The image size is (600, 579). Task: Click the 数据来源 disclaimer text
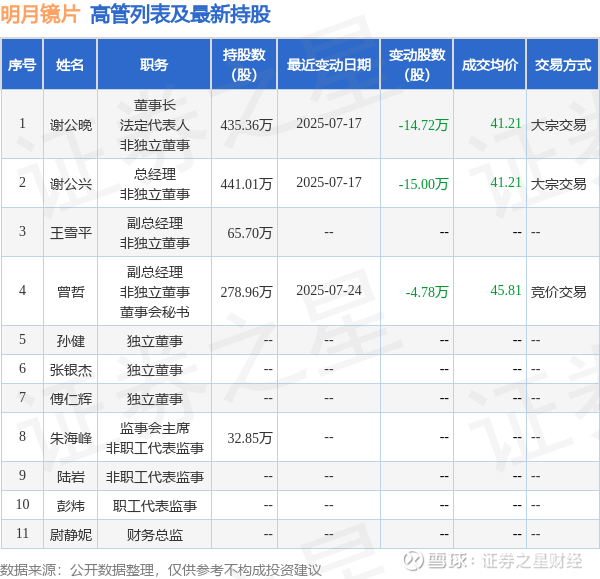[161, 570]
